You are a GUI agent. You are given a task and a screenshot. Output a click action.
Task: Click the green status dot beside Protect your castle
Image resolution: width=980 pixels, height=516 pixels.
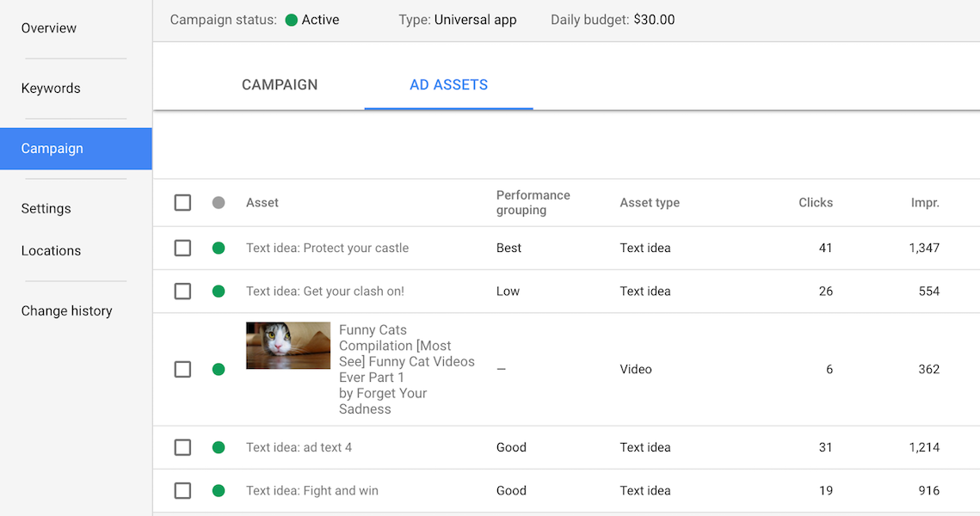pyautogui.click(x=219, y=248)
